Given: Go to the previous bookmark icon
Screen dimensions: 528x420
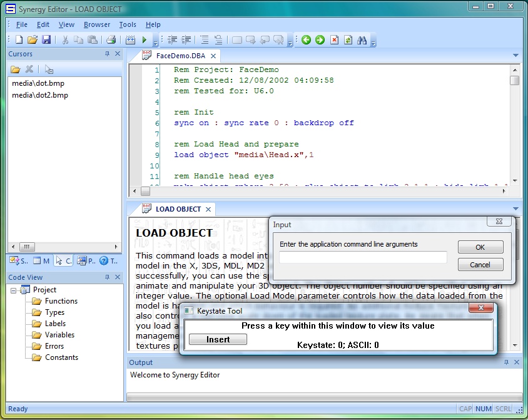Looking at the screenshot, I should 265,40.
